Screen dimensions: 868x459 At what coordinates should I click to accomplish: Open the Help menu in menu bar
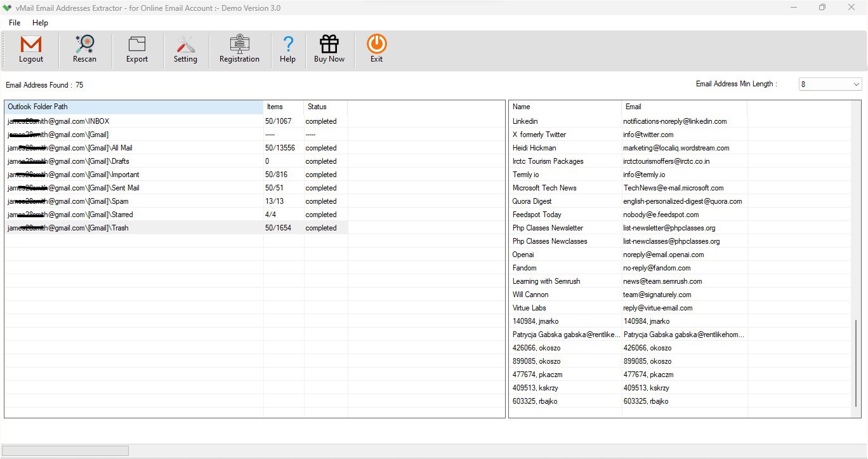click(40, 23)
